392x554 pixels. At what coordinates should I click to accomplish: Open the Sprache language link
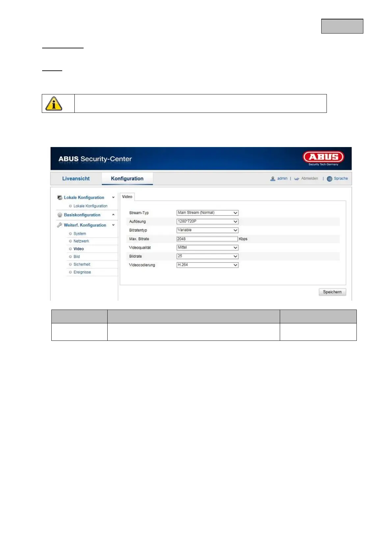pos(341,178)
